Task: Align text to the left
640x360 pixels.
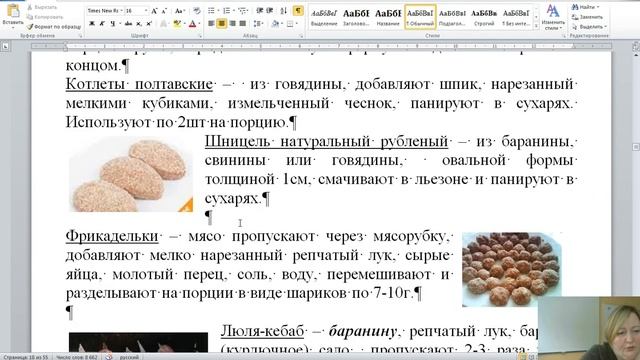Action: [211, 24]
